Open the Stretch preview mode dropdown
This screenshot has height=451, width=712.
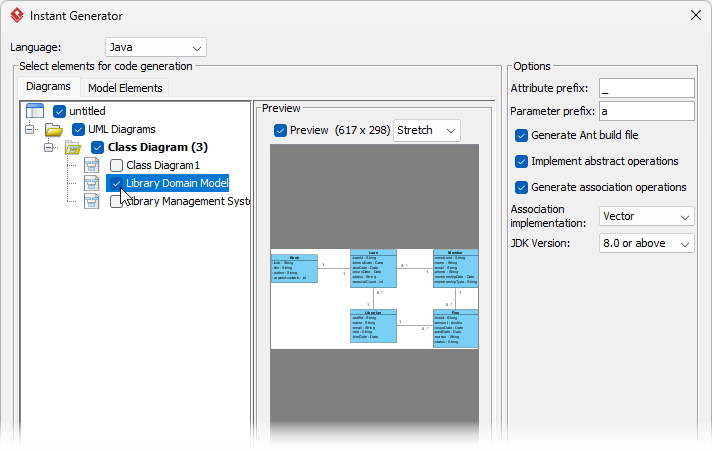(426, 130)
